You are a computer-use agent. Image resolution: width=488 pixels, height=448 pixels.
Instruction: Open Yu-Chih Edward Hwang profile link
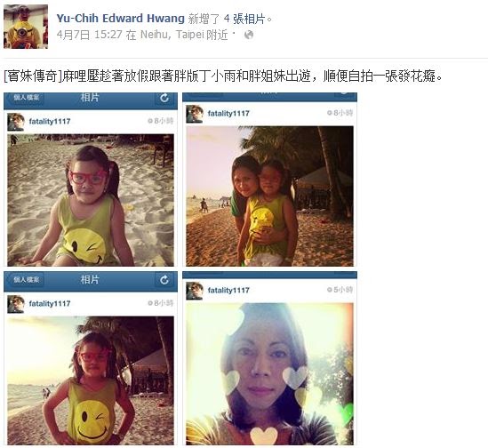(x=120, y=19)
